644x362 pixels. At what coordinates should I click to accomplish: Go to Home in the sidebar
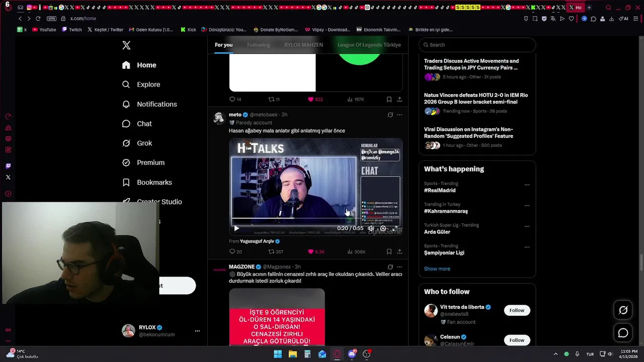click(x=139, y=65)
